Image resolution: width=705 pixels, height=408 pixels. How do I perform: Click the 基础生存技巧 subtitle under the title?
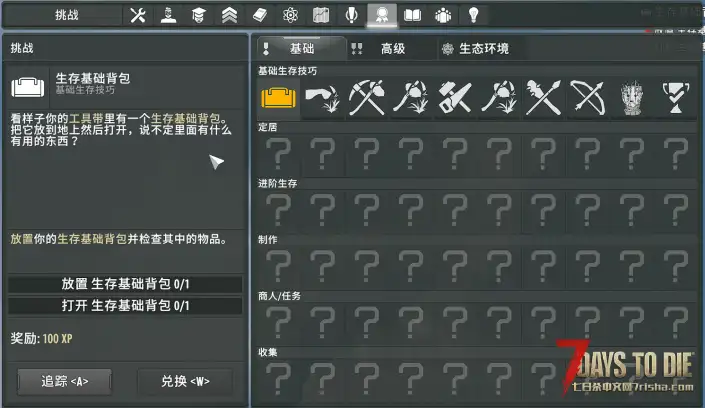pos(85,90)
